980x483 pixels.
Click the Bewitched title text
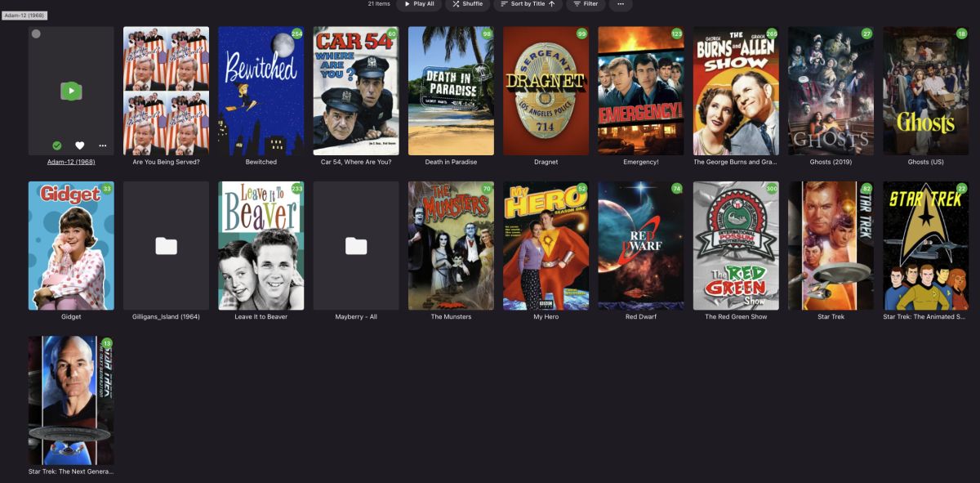[x=261, y=162]
